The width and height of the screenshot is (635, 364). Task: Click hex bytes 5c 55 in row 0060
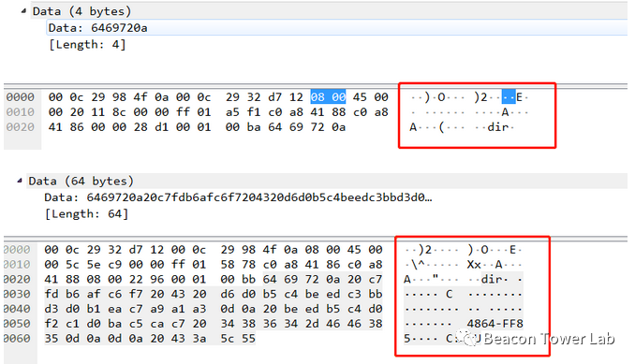pyautogui.click(x=238, y=339)
